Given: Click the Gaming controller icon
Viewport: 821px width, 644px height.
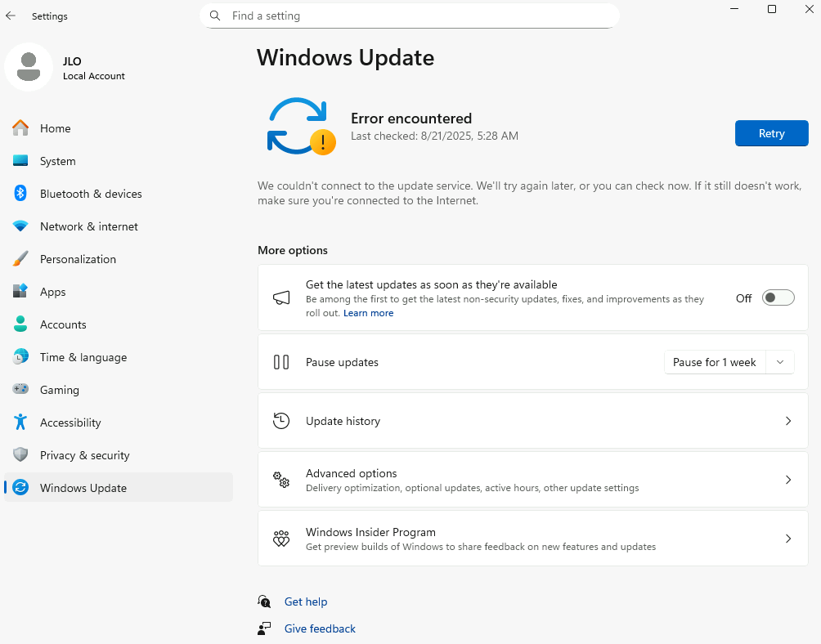Looking at the screenshot, I should click(x=20, y=389).
